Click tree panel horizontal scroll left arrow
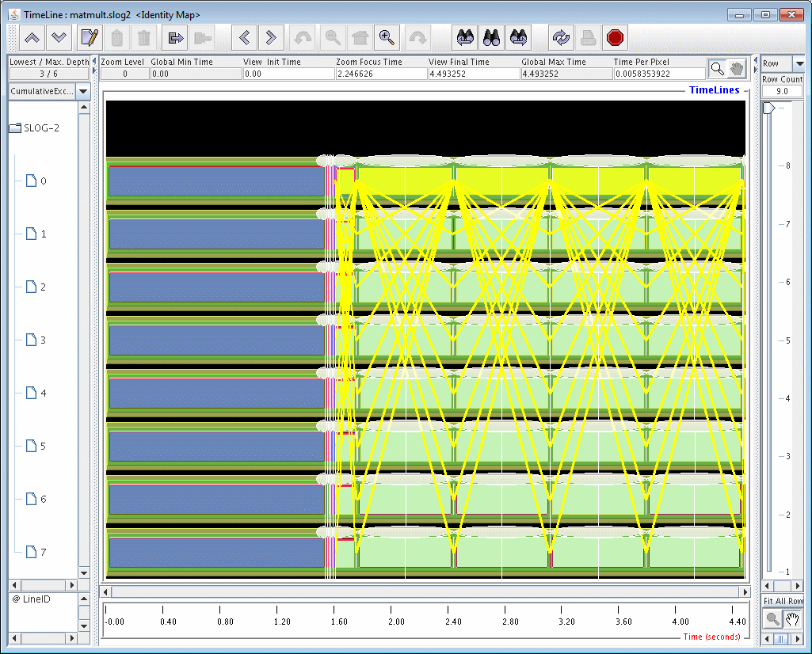This screenshot has width=812, height=654. (14, 585)
